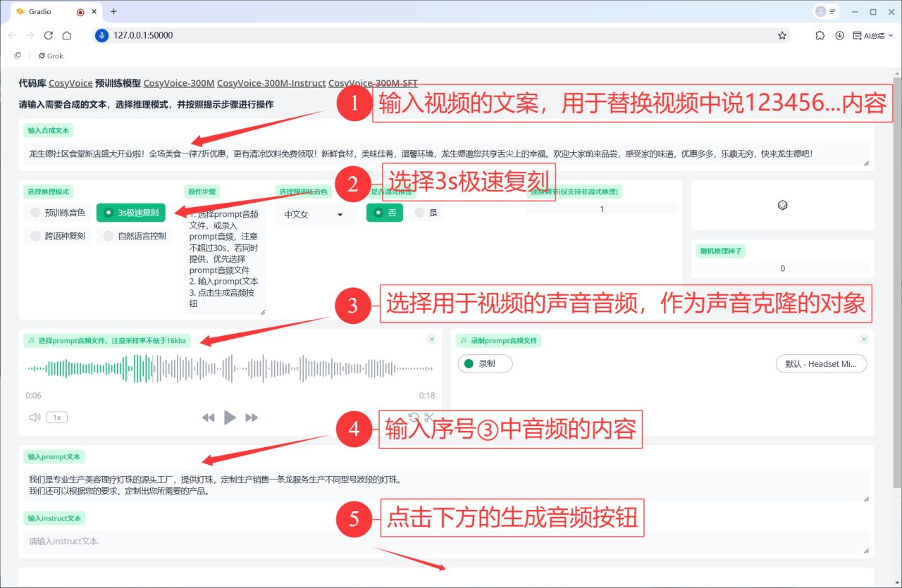The height and width of the screenshot is (588, 902).
Task: Remove the prompt audio file with its X
Action: pyautogui.click(x=432, y=339)
